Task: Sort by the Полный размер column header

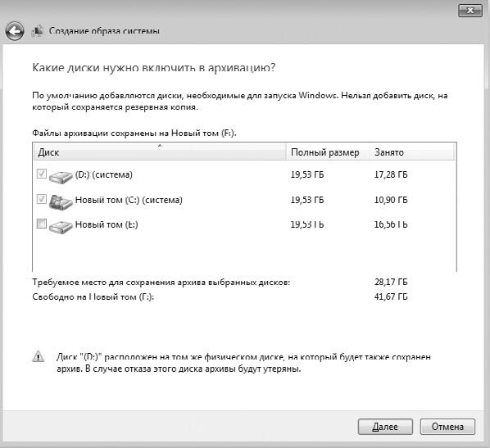Action: click(328, 152)
